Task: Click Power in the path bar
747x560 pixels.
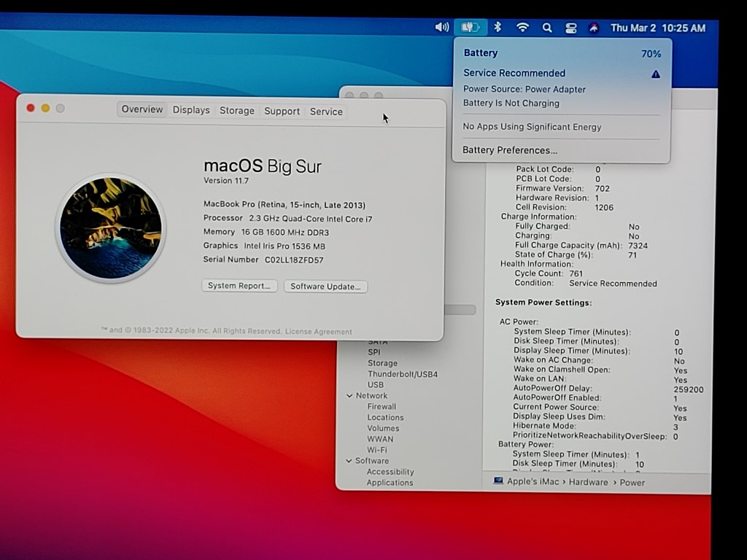Action: pyautogui.click(x=632, y=483)
